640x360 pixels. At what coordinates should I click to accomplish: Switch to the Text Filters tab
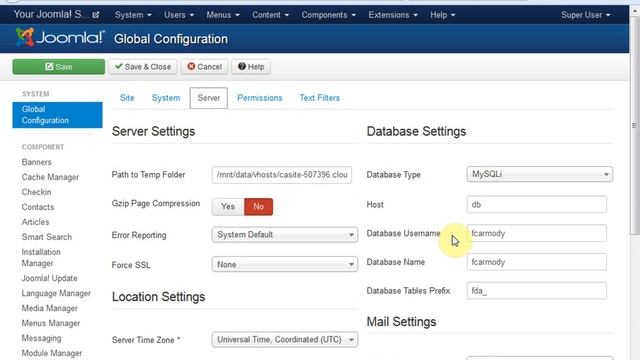click(x=320, y=98)
